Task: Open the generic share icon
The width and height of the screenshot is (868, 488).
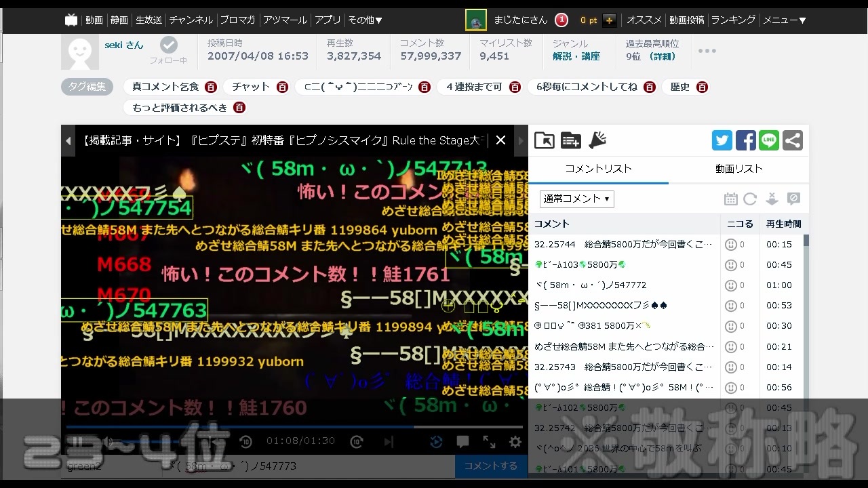Action: 793,140
